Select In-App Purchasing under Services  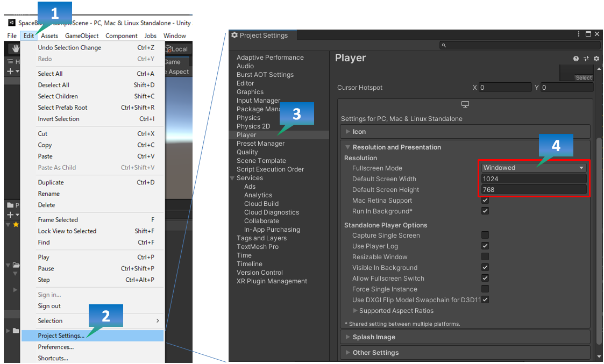point(272,230)
